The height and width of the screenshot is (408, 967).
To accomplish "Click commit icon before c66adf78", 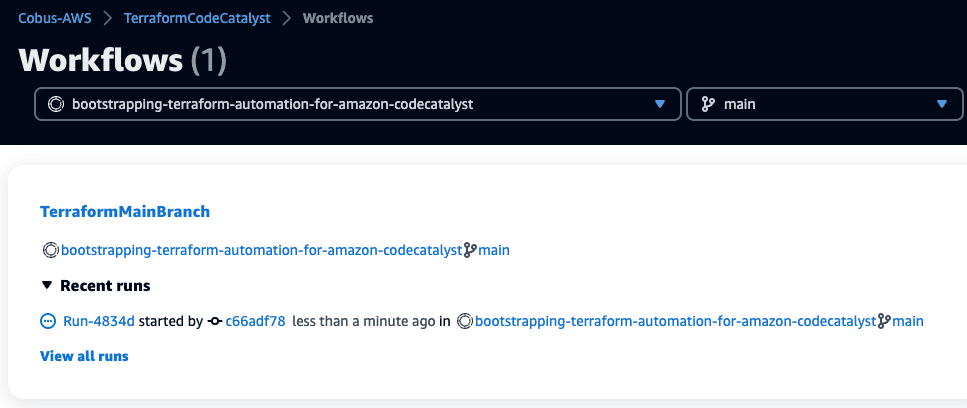I will coord(215,321).
